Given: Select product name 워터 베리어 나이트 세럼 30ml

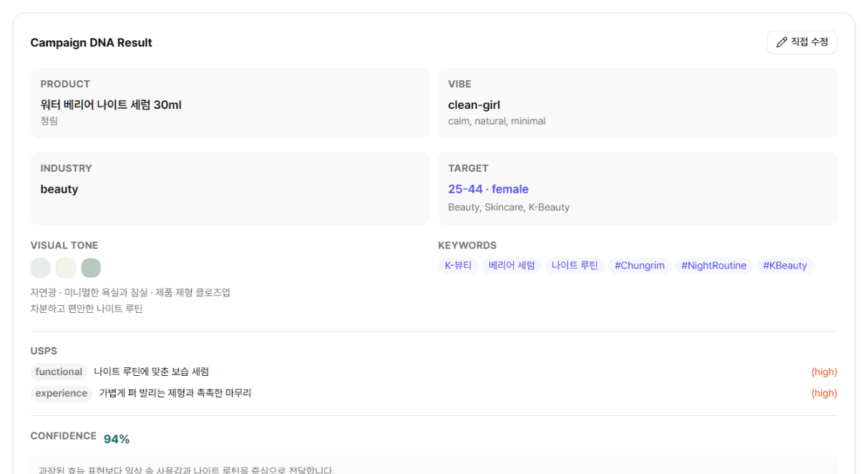Looking at the screenshot, I should click(x=111, y=105).
